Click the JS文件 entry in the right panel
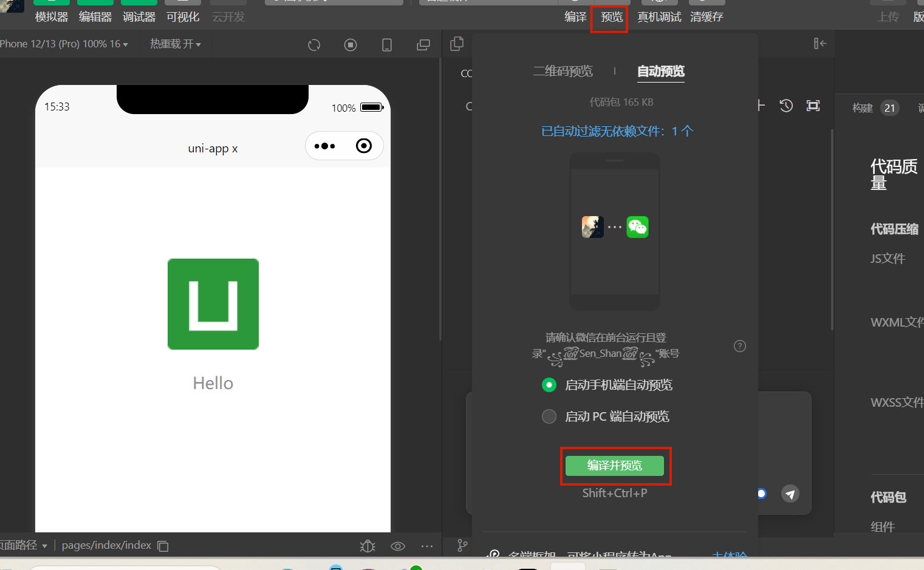 point(888,259)
